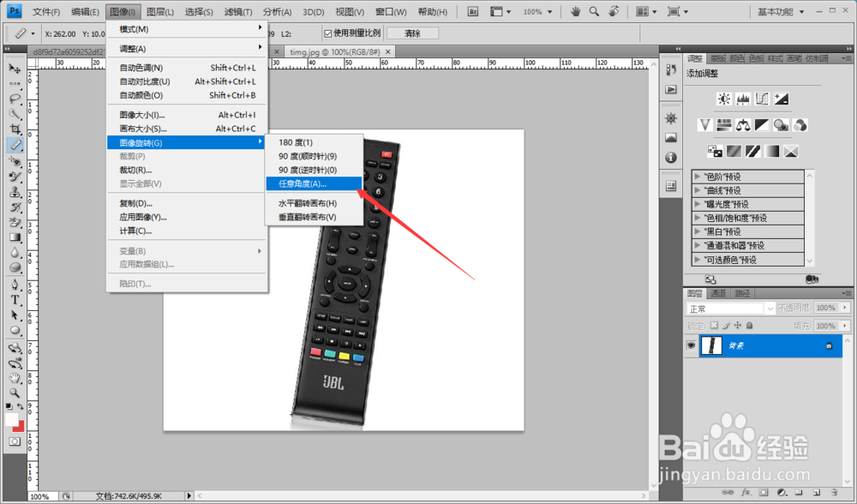Click the 清除 button
The width and height of the screenshot is (857, 504).
coord(412,33)
